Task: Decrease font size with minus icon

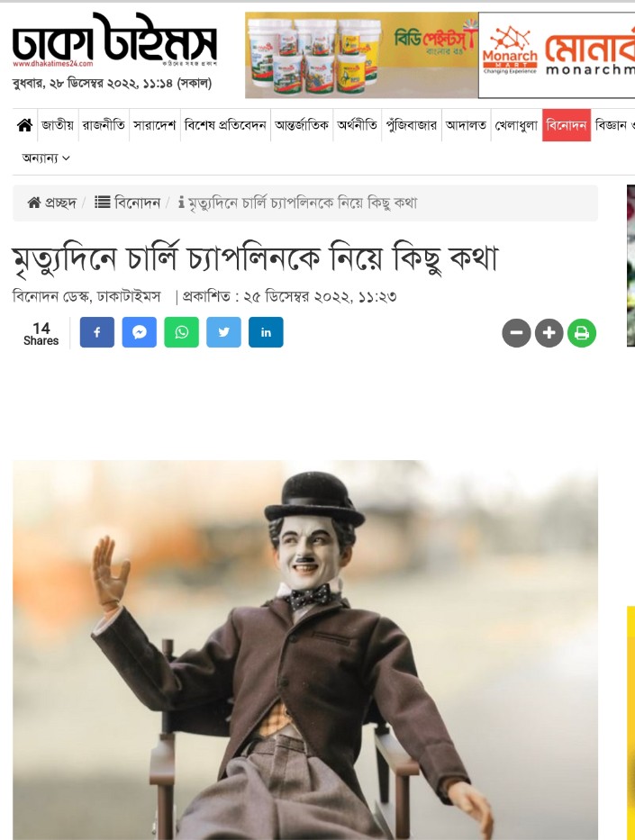Action: pyautogui.click(x=516, y=333)
